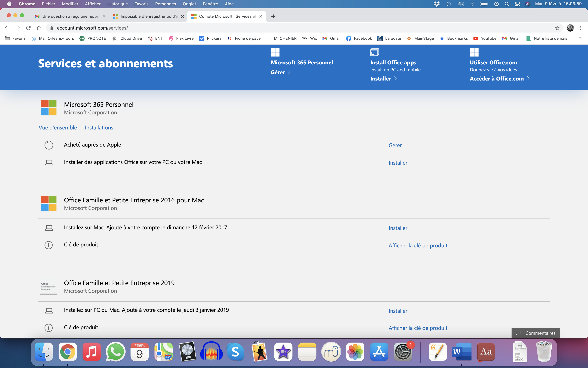Launch Microsoft Word from the dock
Viewport: 588px width, 368px height.
point(461,352)
